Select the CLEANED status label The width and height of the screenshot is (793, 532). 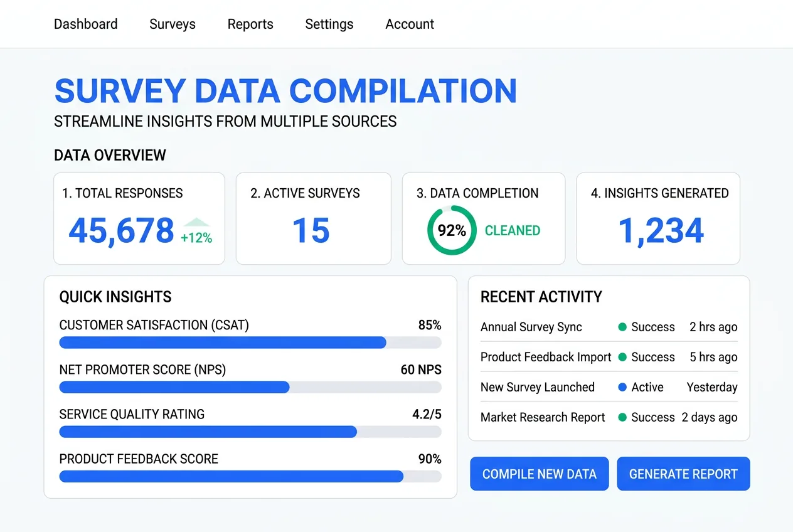513,230
